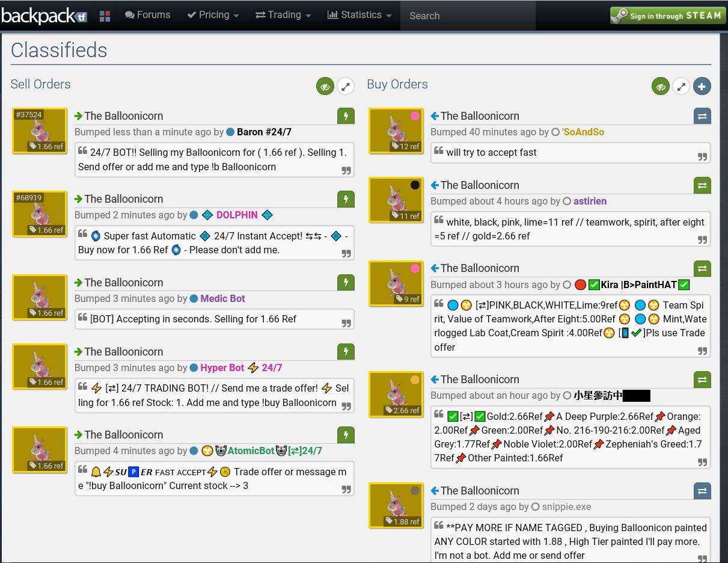The width and height of the screenshot is (728, 563).
Task: Open Balloonicorn #68919 item thumbnail
Action: [x=39, y=214]
